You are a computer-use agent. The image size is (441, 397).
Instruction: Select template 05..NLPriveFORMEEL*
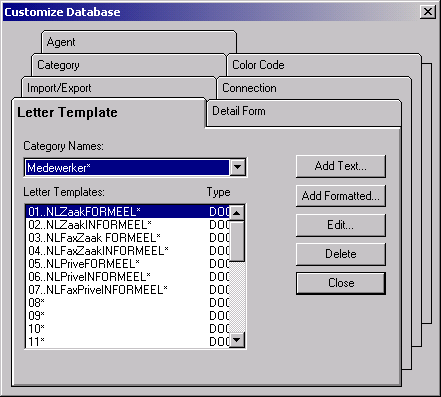click(x=127, y=264)
